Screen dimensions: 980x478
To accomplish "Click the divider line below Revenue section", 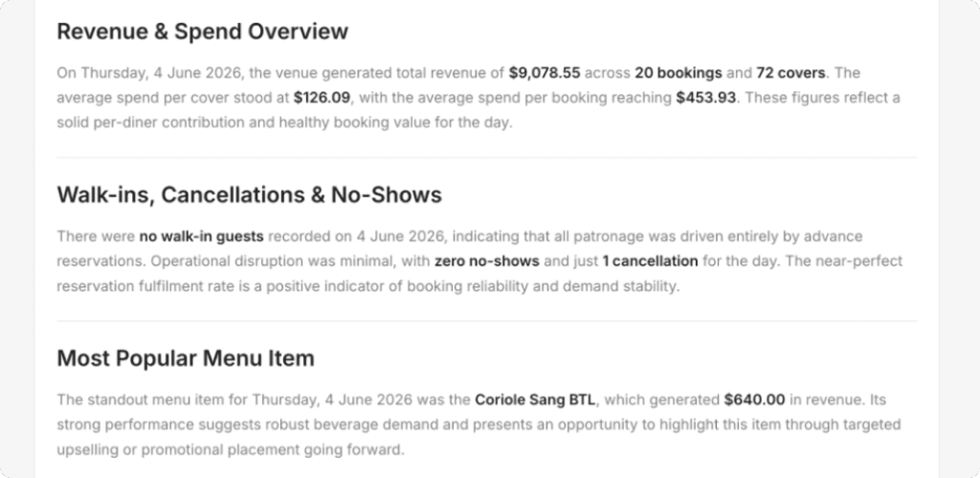I will [x=487, y=157].
